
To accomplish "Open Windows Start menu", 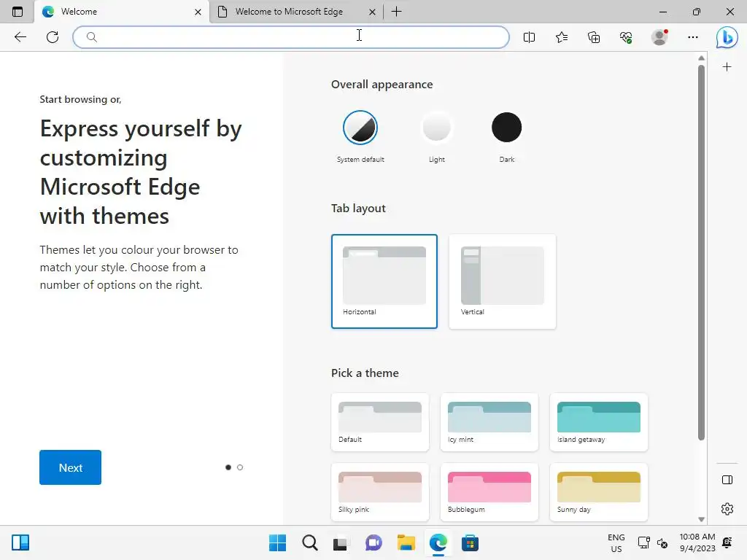I will pyautogui.click(x=277, y=542).
